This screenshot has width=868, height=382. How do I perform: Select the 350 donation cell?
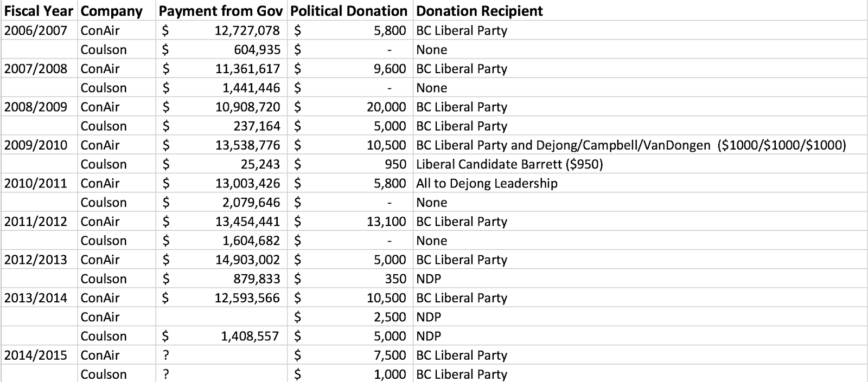[x=395, y=279]
